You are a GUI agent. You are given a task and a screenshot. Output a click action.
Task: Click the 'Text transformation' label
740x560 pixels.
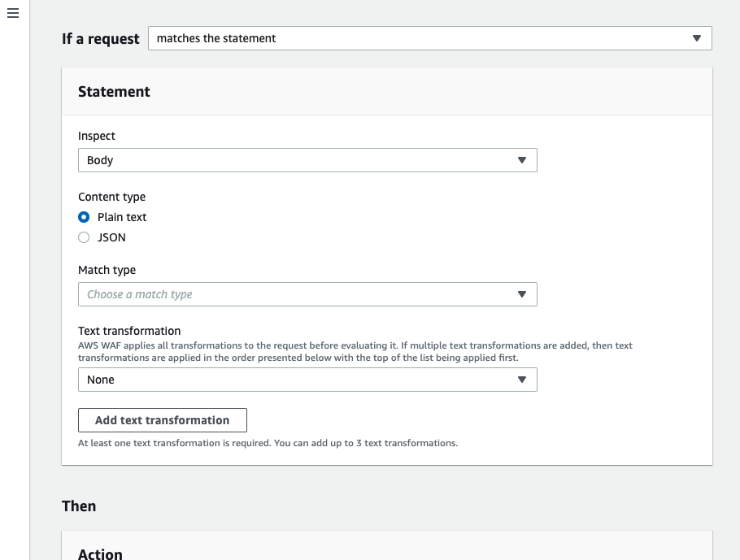[129, 331]
